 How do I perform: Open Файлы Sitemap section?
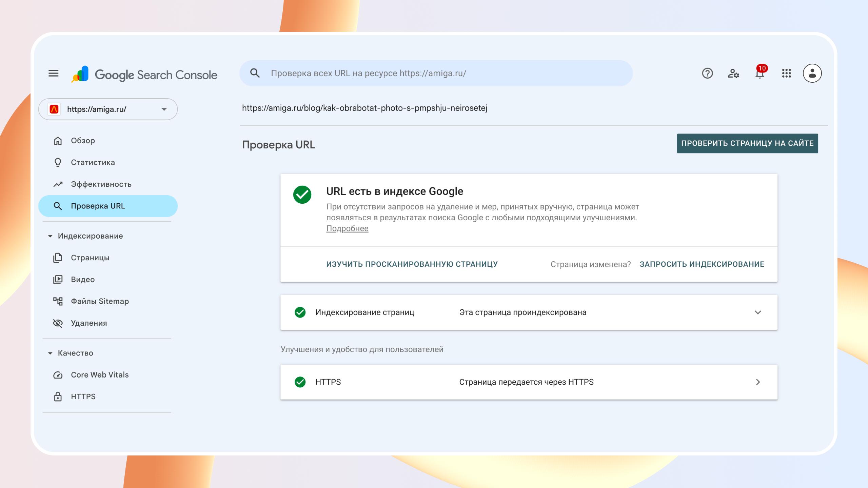coord(99,301)
